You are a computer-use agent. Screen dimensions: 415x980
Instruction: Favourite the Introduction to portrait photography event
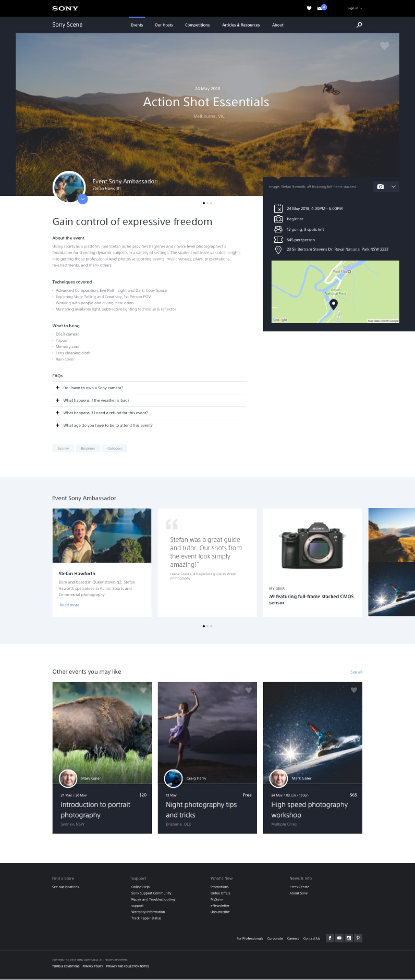[x=143, y=690]
